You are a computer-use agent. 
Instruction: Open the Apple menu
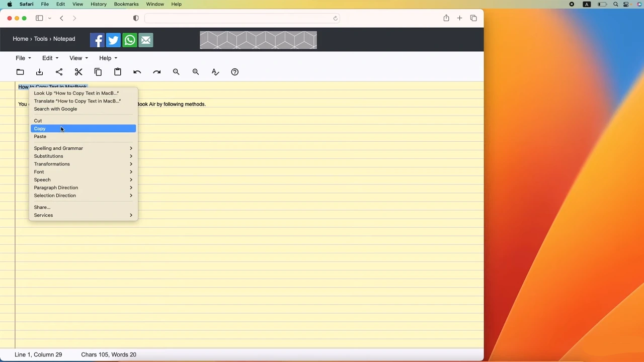10,4
